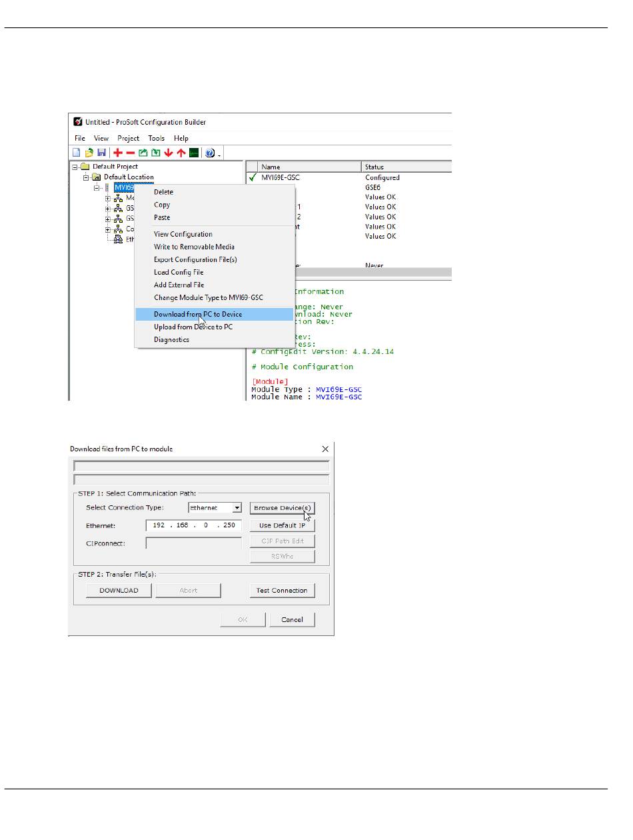Click the DOWNLOAD button
633x840 pixels.
pyautogui.click(x=119, y=590)
